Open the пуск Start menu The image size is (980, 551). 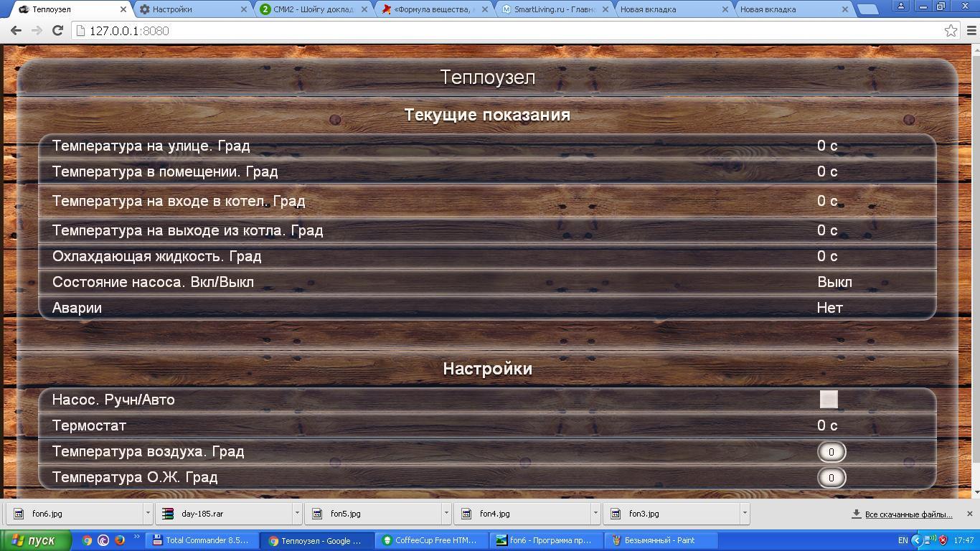[x=36, y=540]
